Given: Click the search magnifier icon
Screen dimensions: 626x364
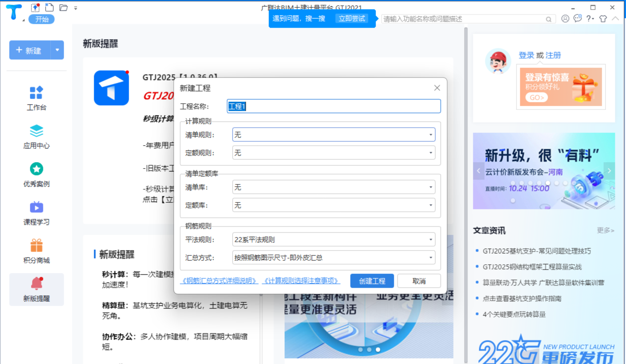Looking at the screenshot, I should pos(548,19).
